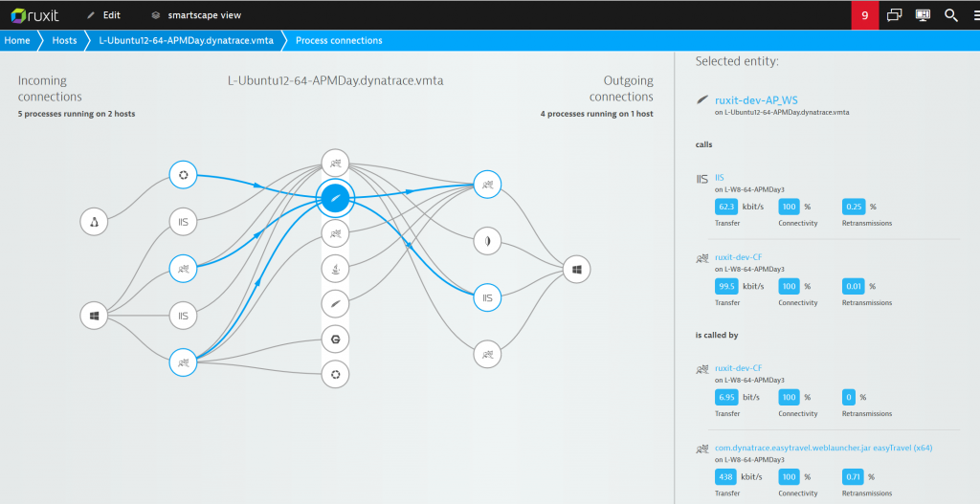Image resolution: width=980 pixels, height=504 pixels.
Task: Open L-Ubuntu12-64-APMDay.dynatrace.vmta breadcrumb
Action: pyautogui.click(x=187, y=40)
